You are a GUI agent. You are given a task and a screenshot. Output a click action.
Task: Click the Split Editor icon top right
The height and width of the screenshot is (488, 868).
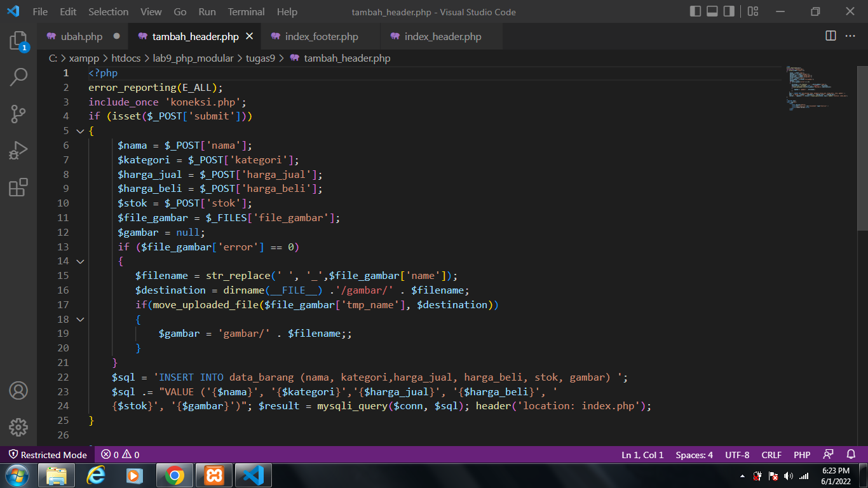click(831, 36)
